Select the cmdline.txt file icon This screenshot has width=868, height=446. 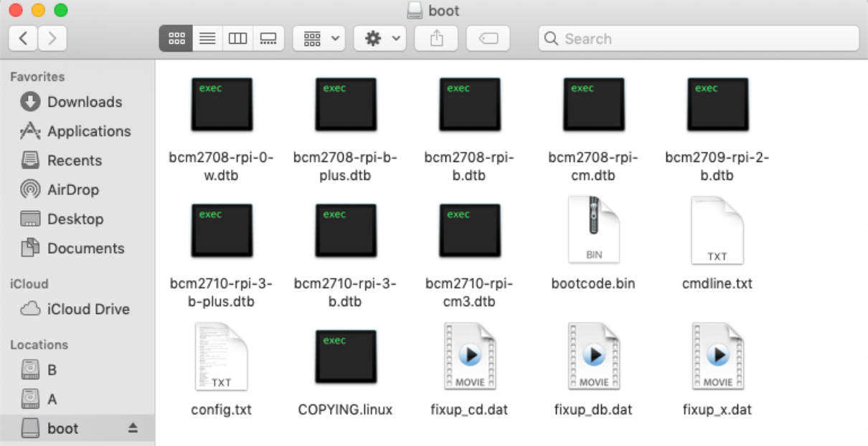coord(717,231)
